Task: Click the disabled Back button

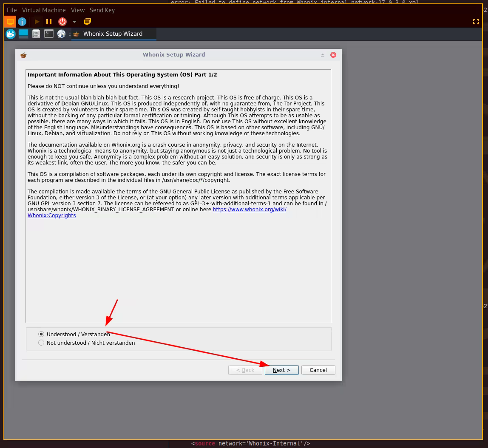Action: 245,370
